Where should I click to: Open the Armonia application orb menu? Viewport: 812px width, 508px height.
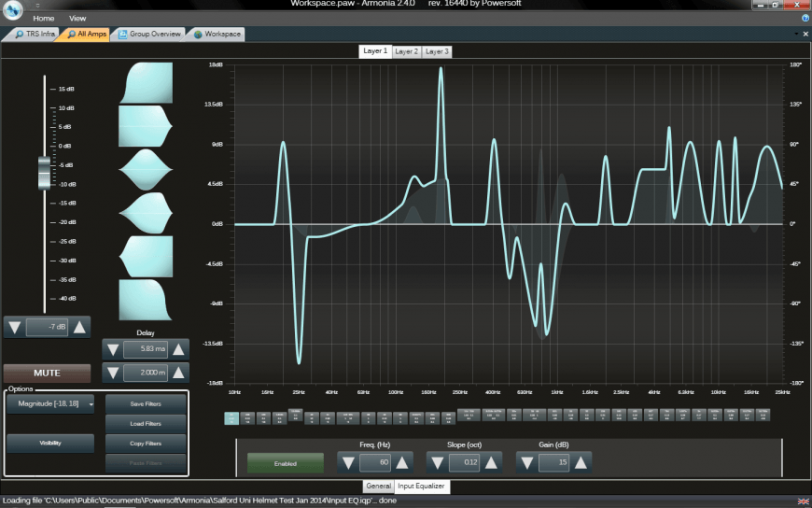[13, 8]
